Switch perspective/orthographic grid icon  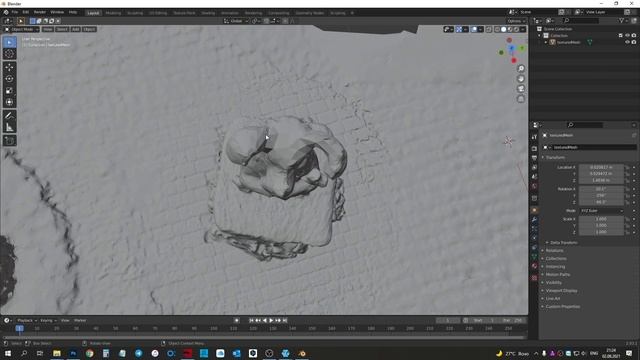521,99
